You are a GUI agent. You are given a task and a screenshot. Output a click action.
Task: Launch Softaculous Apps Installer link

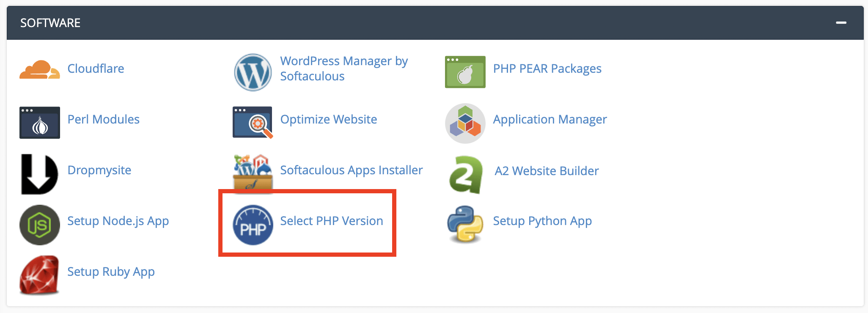click(352, 170)
